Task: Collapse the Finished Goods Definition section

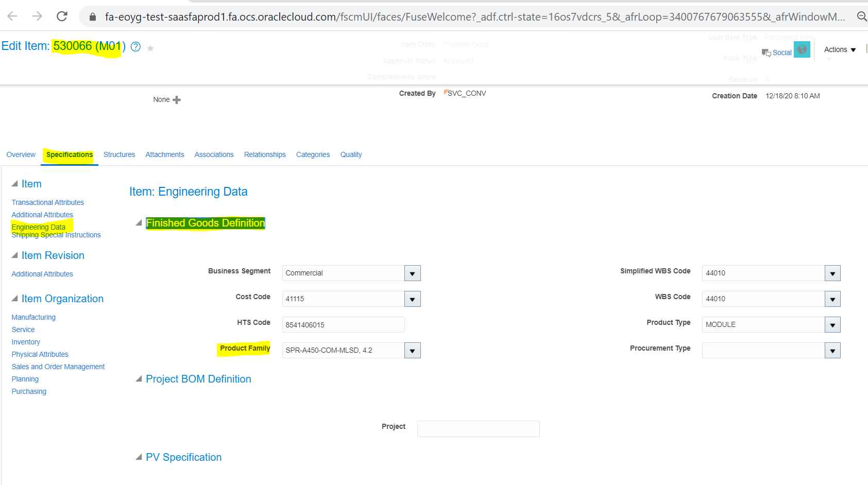Action: 138,222
